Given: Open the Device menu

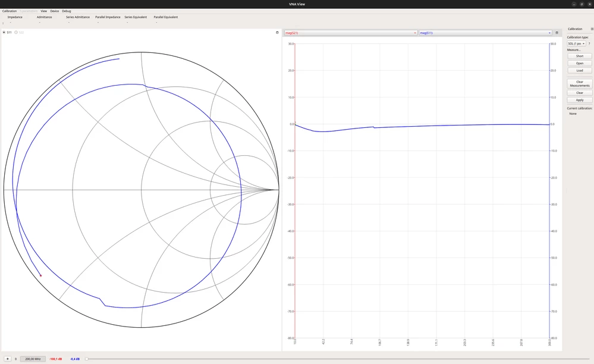Looking at the screenshot, I should click(55, 11).
